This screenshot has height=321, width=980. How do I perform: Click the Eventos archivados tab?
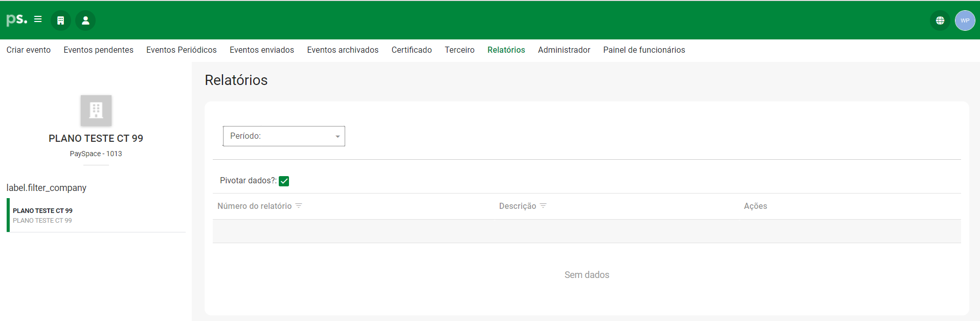[343, 50]
